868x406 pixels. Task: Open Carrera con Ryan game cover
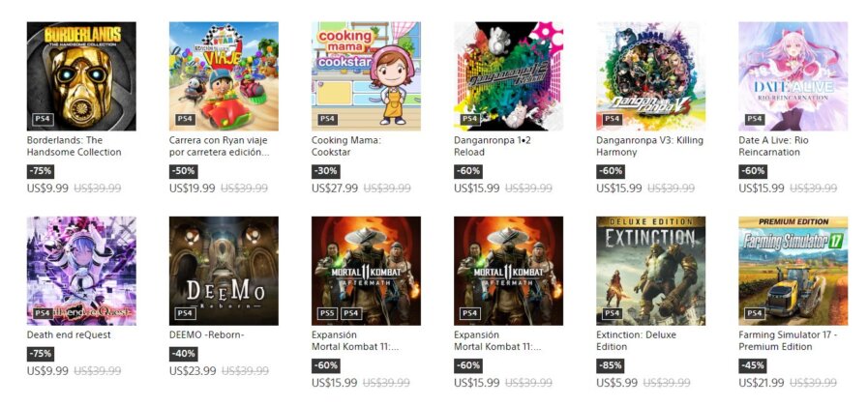(224, 75)
